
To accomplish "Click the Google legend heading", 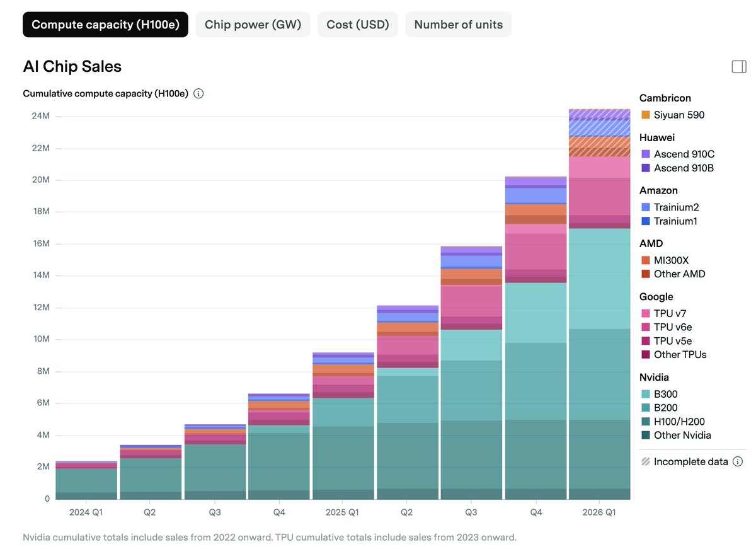I will pos(656,296).
